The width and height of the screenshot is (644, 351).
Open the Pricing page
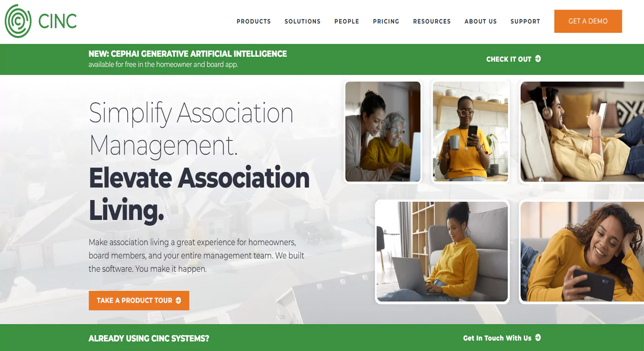coord(386,21)
